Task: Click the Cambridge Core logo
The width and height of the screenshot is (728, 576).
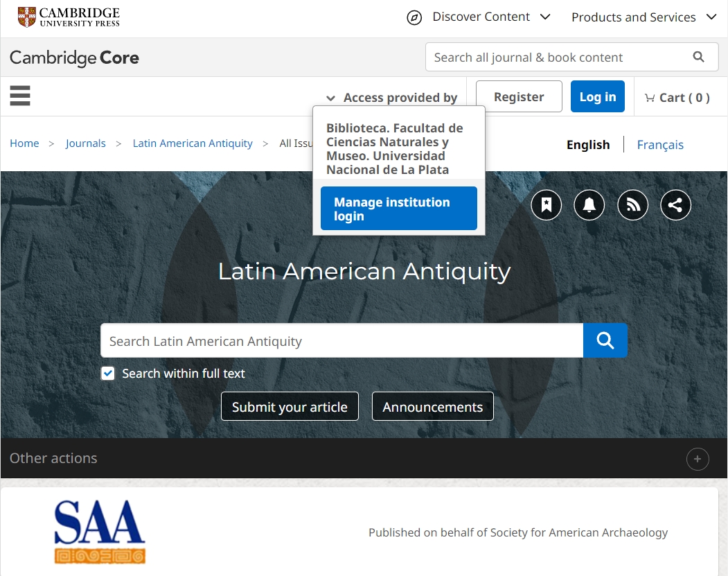Action: 74,58
